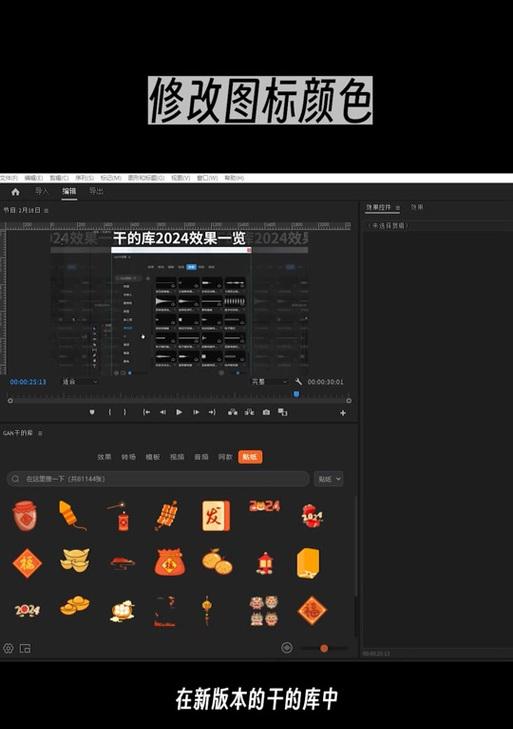Select the red jar sticker

[25, 516]
